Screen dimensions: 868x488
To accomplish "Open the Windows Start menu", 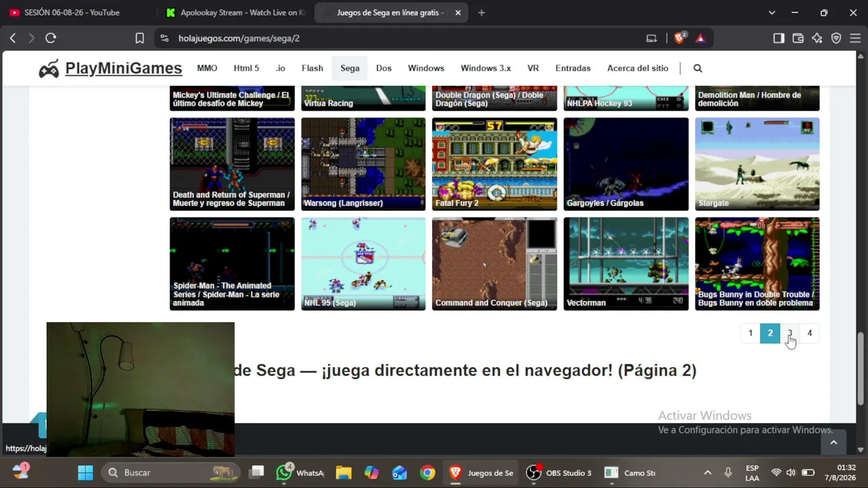I will [85, 472].
